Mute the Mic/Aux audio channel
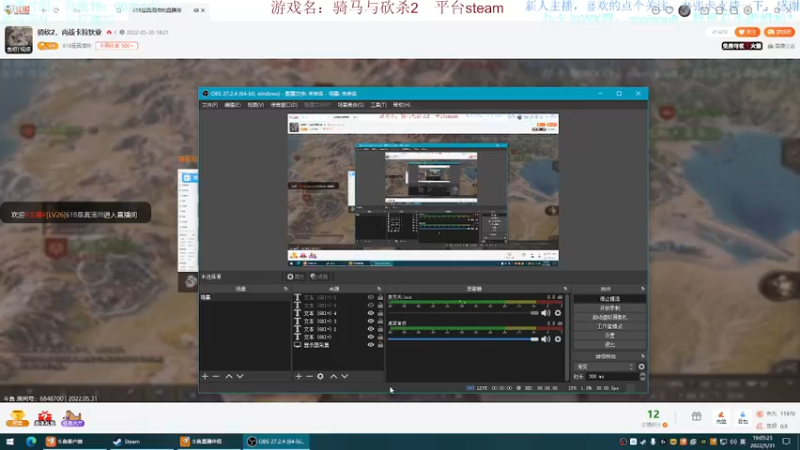The height and width of the screenshot is (450, 800). 545,313
